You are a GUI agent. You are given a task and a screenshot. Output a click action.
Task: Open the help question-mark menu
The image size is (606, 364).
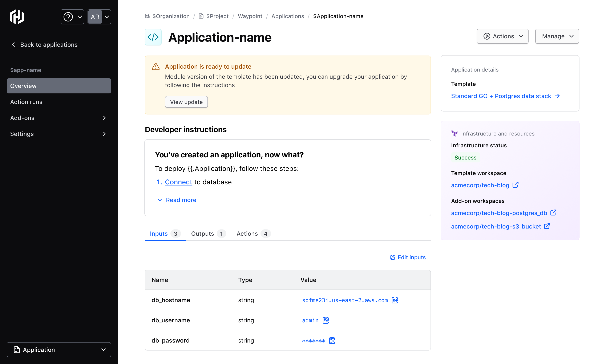72,17
